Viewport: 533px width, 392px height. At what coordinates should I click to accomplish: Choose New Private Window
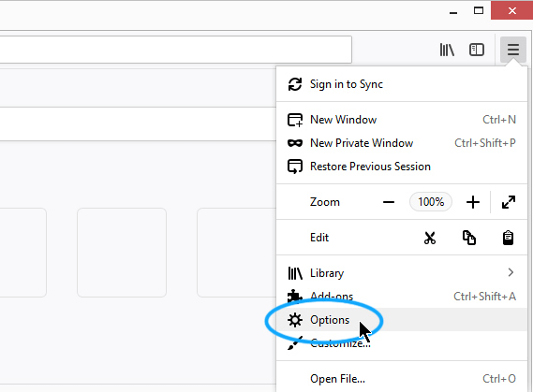pos(402,143)
